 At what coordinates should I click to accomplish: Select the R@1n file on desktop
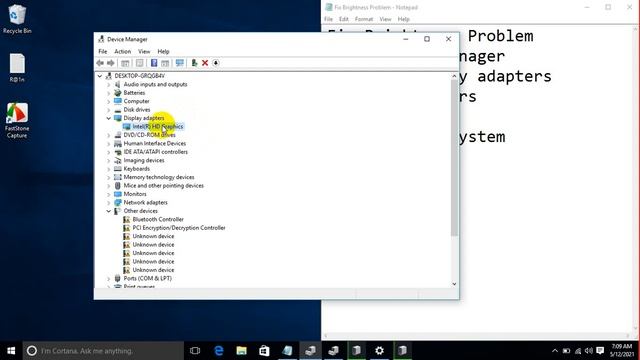17,68
